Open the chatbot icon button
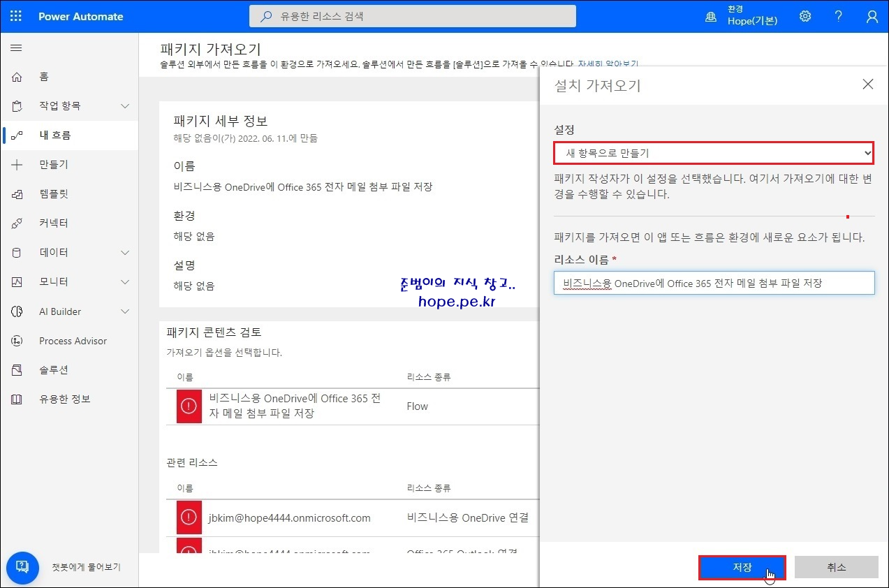 tap(22, 566)
